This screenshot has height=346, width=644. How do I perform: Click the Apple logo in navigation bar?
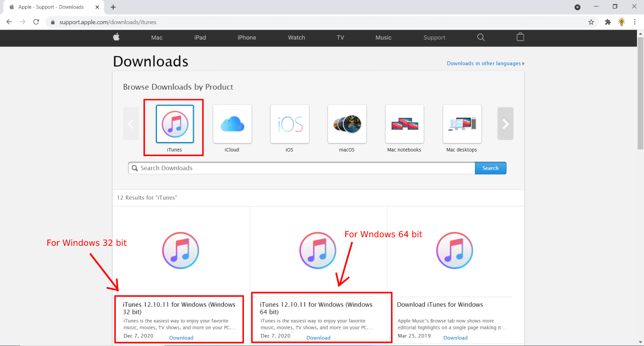point(116,37)
